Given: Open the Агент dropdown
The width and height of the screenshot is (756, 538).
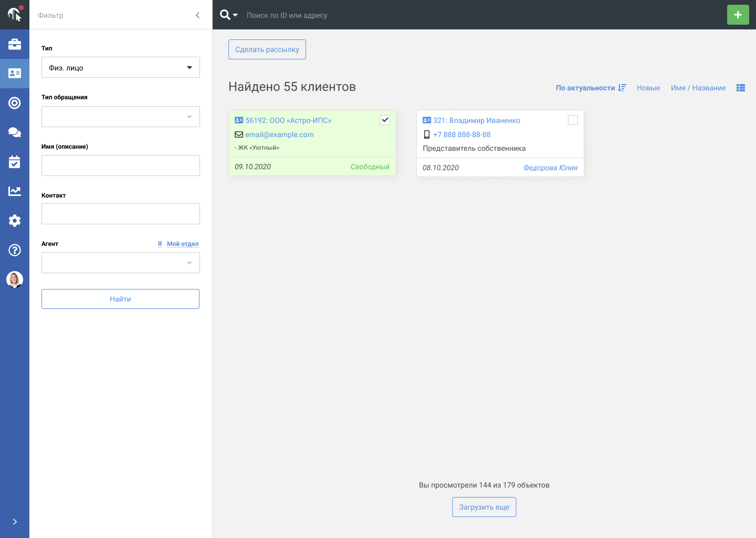Looking at the screenshot, I should pos(121,263).
